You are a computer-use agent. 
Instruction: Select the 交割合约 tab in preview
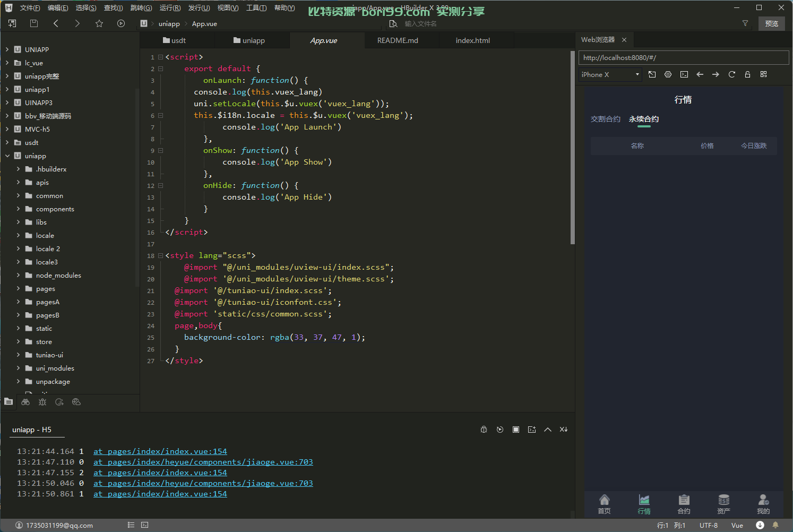[606, 119]
